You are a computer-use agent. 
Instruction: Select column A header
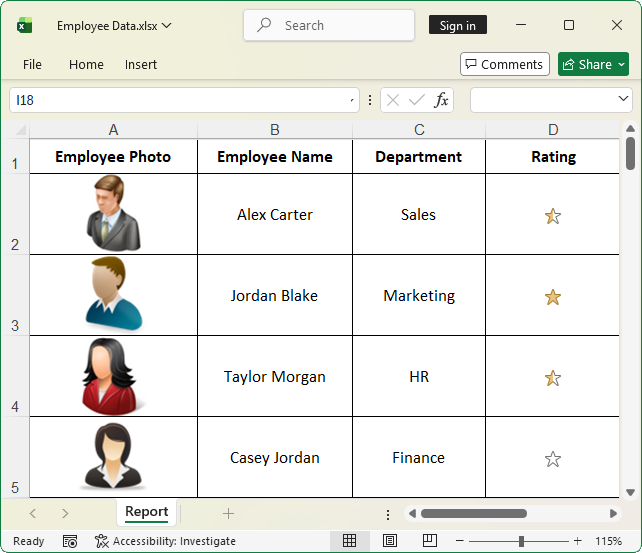click(113, 130)
